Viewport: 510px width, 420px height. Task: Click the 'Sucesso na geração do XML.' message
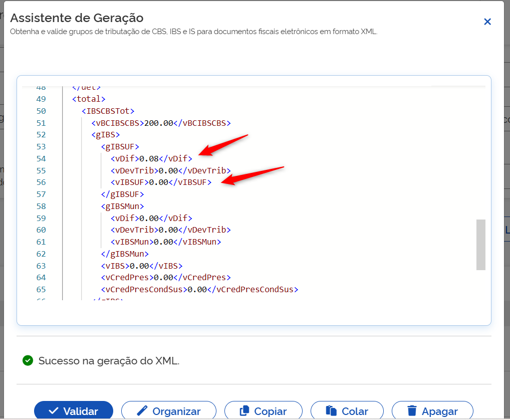109,360
